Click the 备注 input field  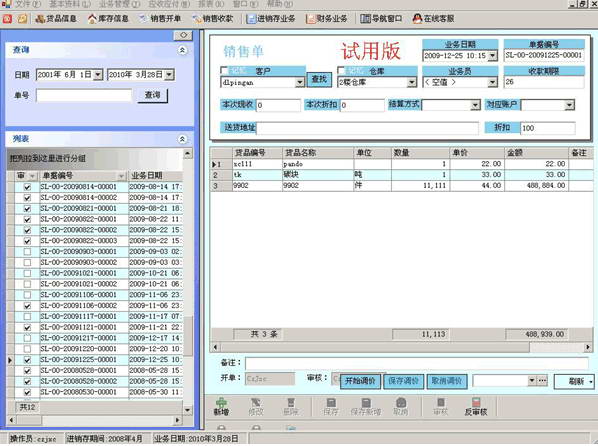point(417,363)
